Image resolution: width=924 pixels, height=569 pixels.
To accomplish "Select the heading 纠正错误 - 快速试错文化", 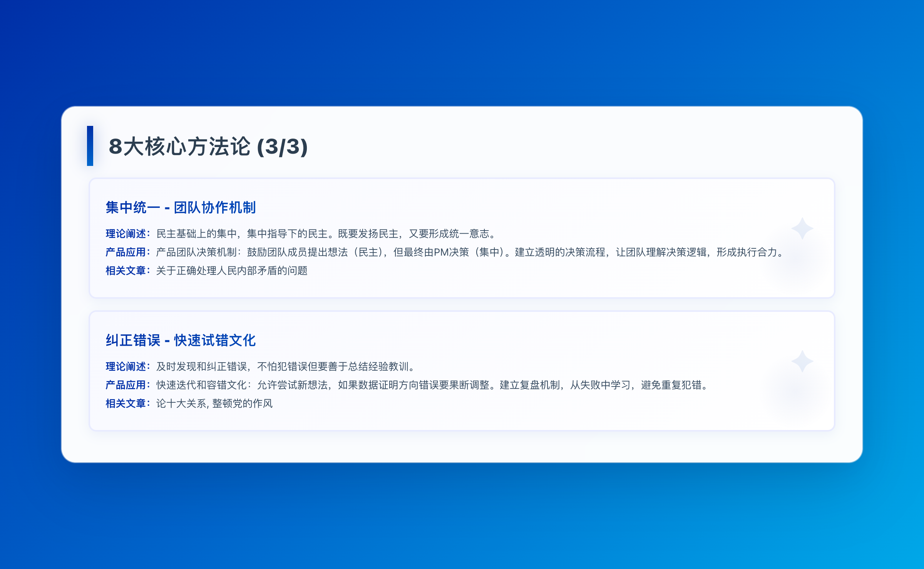I will (181, 340).
